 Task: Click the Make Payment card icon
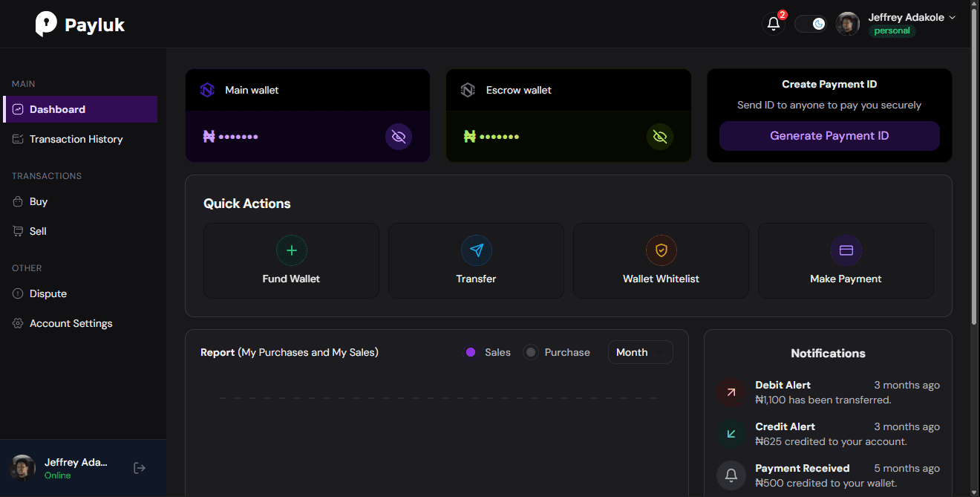tap(846, 250)
